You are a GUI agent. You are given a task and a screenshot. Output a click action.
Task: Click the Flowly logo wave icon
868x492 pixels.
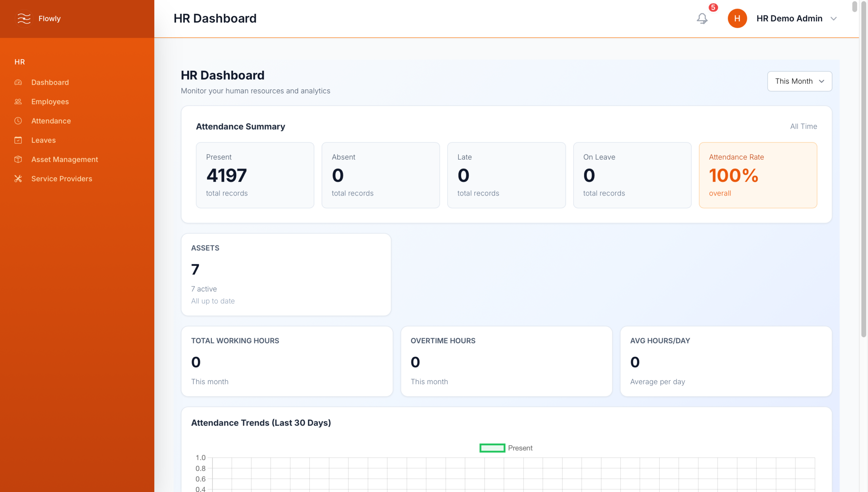[x=24, y=18]
